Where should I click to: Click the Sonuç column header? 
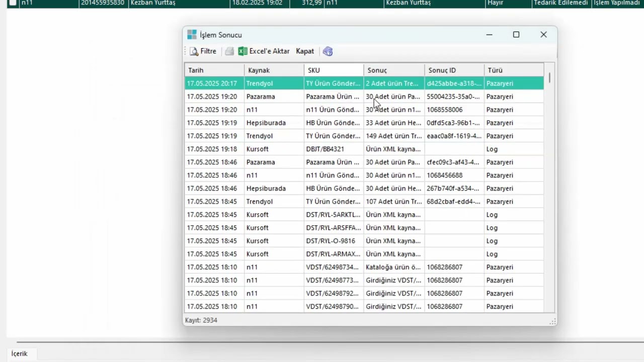coord(394,70)
